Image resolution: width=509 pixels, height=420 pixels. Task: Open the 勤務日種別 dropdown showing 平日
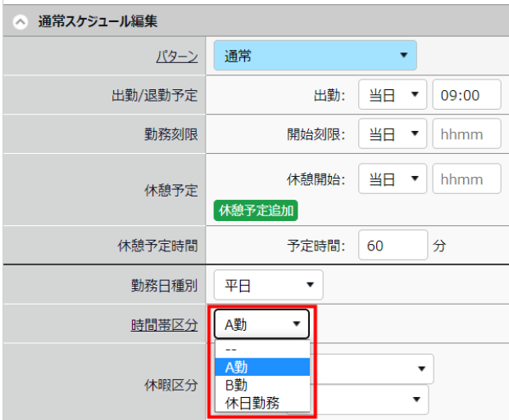click(x=268, y=285)
